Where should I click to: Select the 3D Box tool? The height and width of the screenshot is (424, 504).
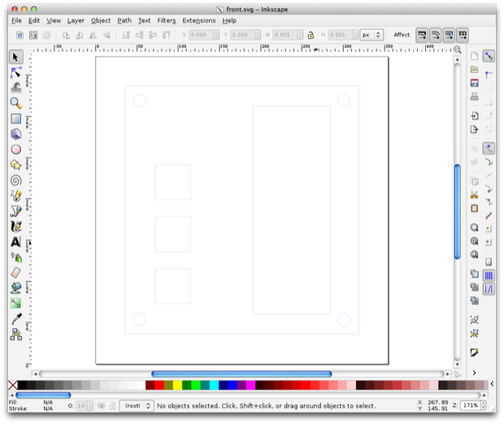pyautogui.click(x=15, y=134)
